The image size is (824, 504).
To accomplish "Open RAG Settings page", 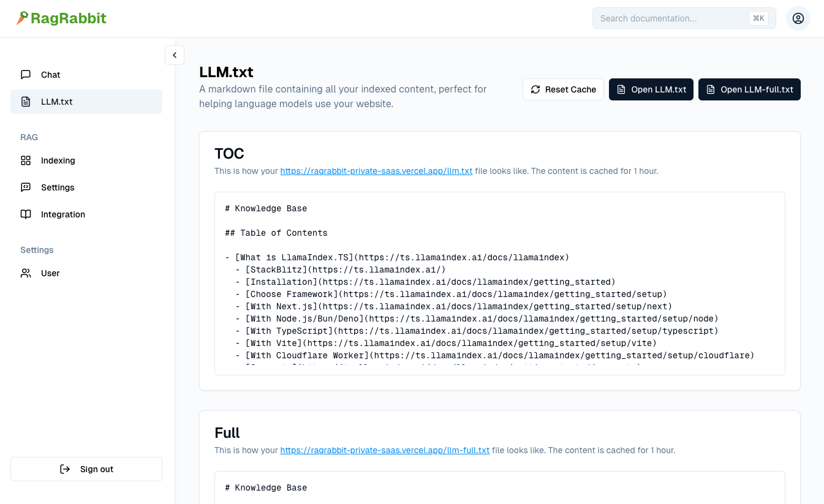I will (x=86, y=187).
